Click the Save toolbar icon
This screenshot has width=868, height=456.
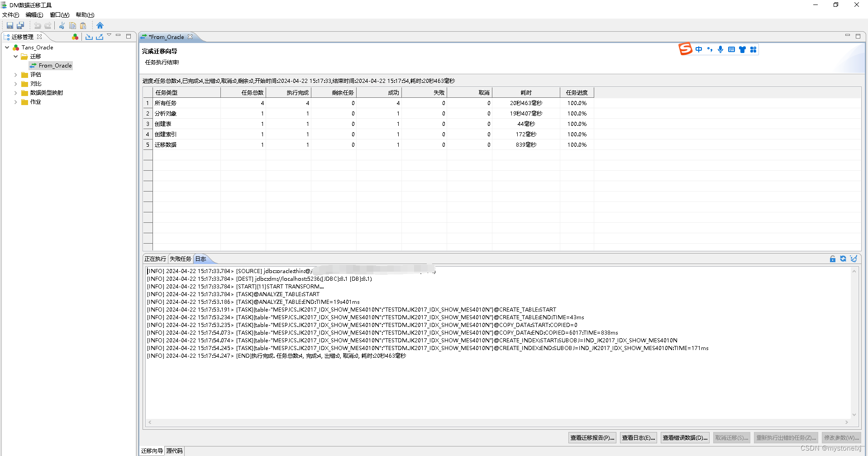pos(10,26)
